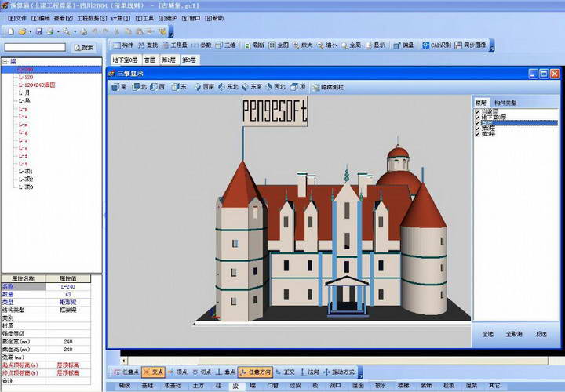Click 隐藏侧栏 to hide the sidebar

point(328,87)
